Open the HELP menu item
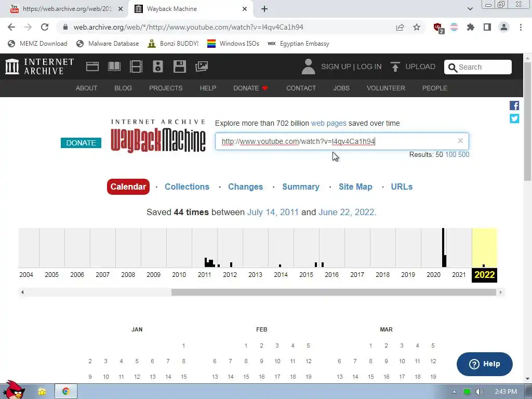 pyautogui.click(x=208, y=88)
